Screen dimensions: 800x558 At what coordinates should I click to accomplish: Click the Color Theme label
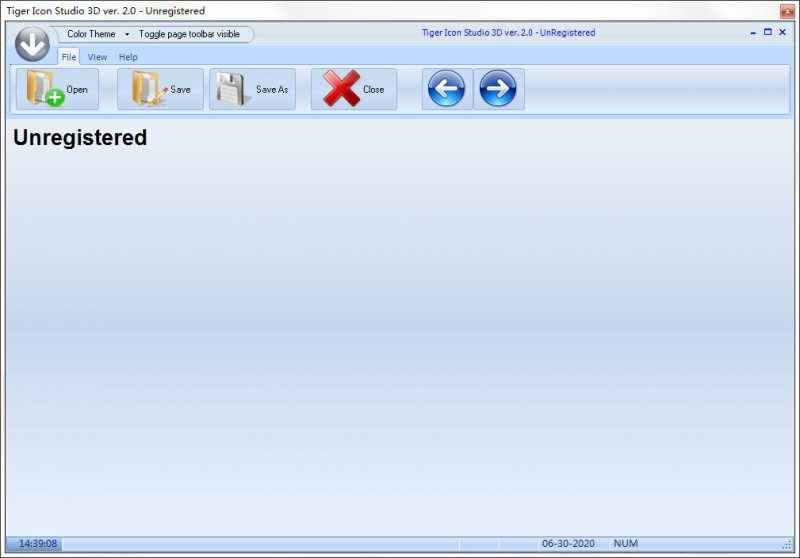[91, 34]
